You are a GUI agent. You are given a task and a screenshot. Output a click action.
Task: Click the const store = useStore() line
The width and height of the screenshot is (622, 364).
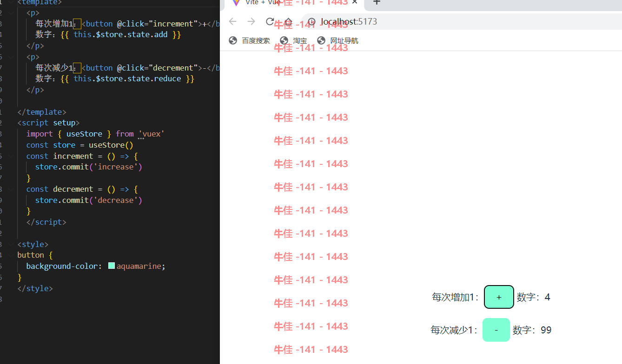coord(80,145)
